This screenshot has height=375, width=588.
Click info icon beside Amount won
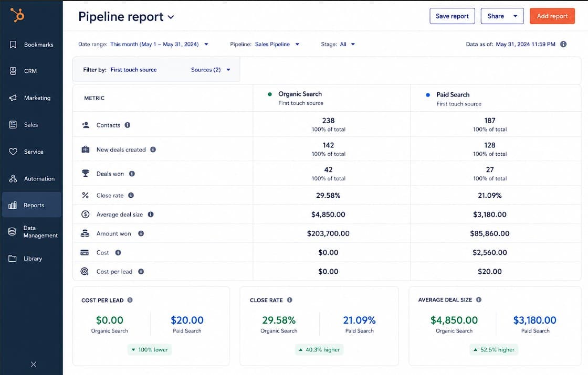[141, 233]
